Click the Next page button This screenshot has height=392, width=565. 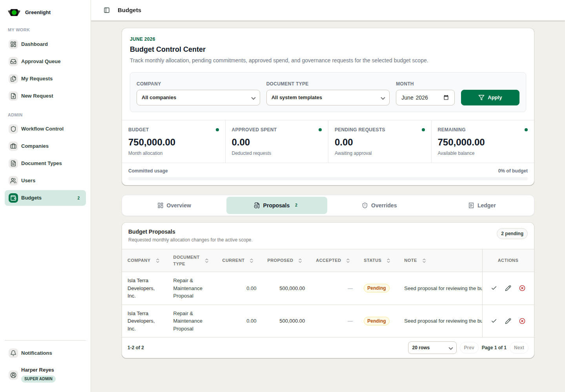[519, 348]
